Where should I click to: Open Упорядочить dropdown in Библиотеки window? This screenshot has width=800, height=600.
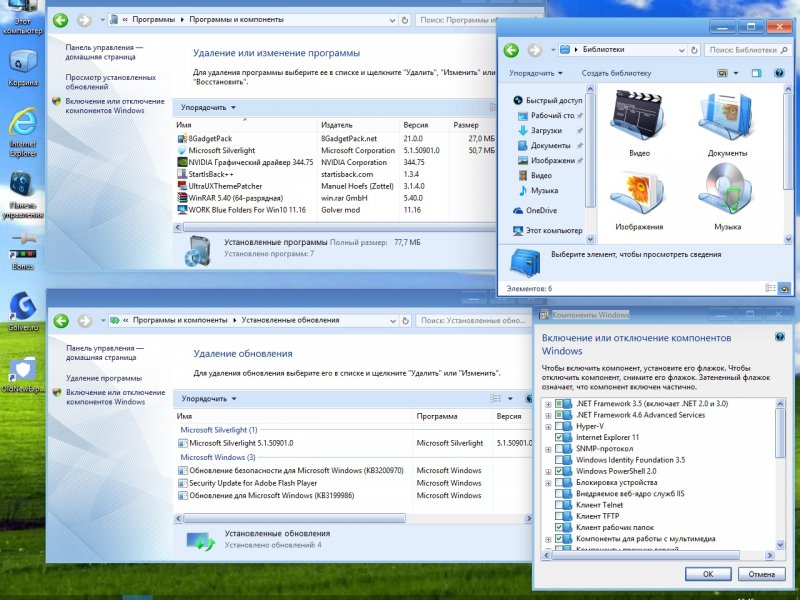pyautogui.click(x=536, y=73)
